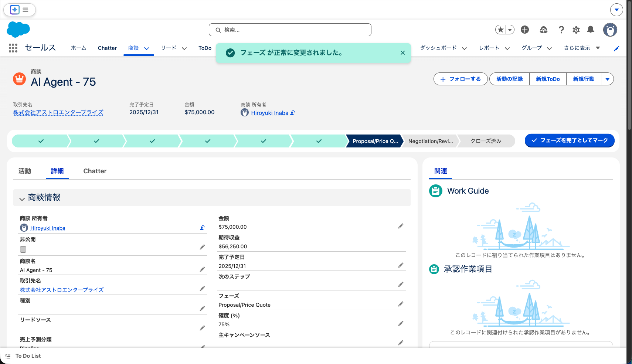Select the 関連 tab

pyautogui.click(x=441, y=171)
